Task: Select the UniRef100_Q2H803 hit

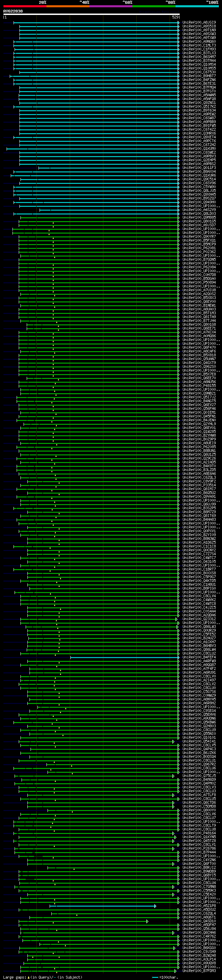Action: pos(199,726)
